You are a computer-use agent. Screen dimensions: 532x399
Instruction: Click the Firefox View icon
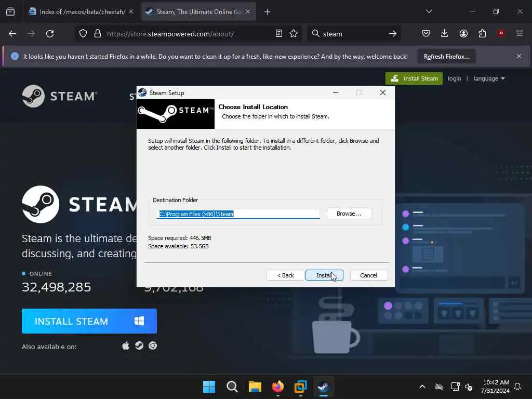pos(10,11)
